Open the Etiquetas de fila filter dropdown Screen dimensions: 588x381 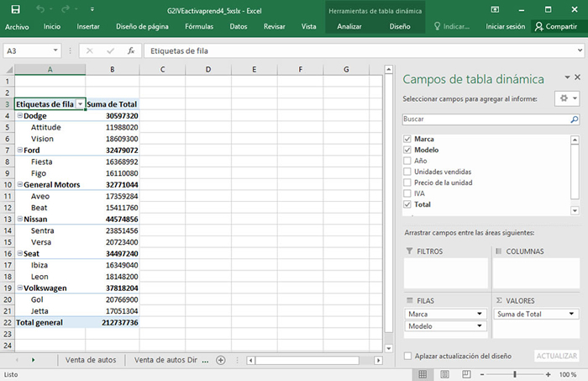pos(80,104)
